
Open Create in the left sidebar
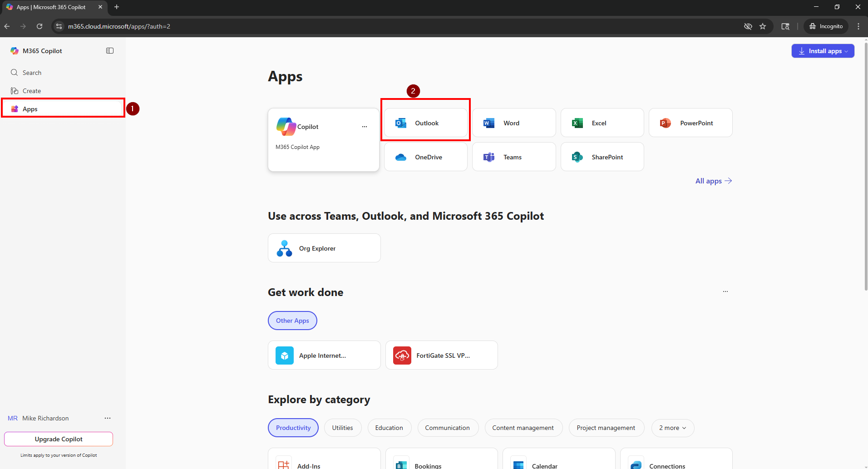click(x=63, y=91)
